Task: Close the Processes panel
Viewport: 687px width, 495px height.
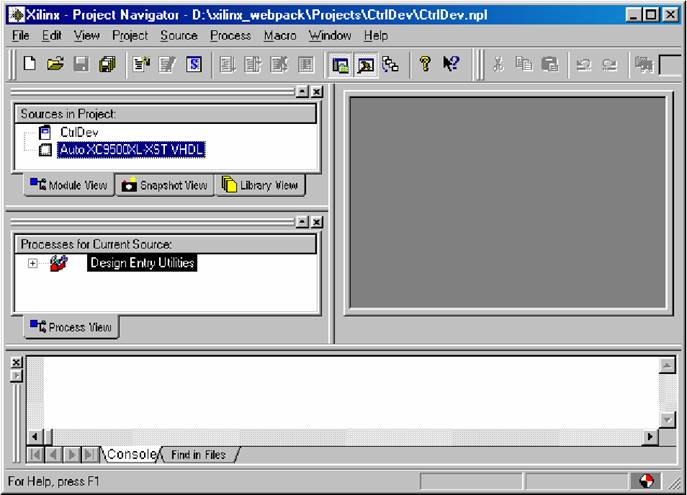Action: click(316, 222)
